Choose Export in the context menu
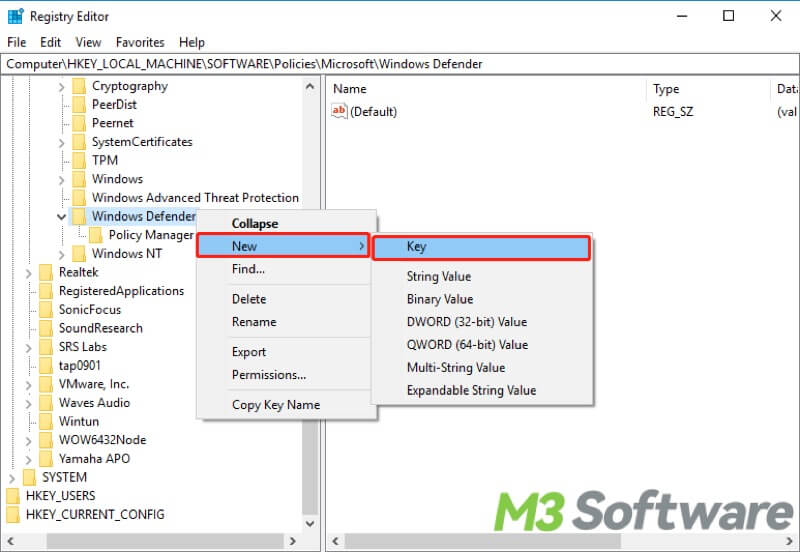800x552 pixels. 287,352
